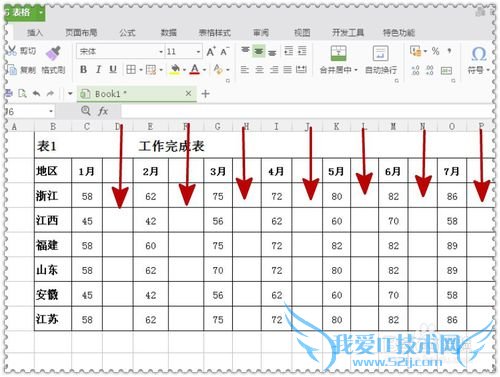This screenshot has height=377, width=500.
Task: Select the Book1 document tab
Action: (x=137, y=94)
